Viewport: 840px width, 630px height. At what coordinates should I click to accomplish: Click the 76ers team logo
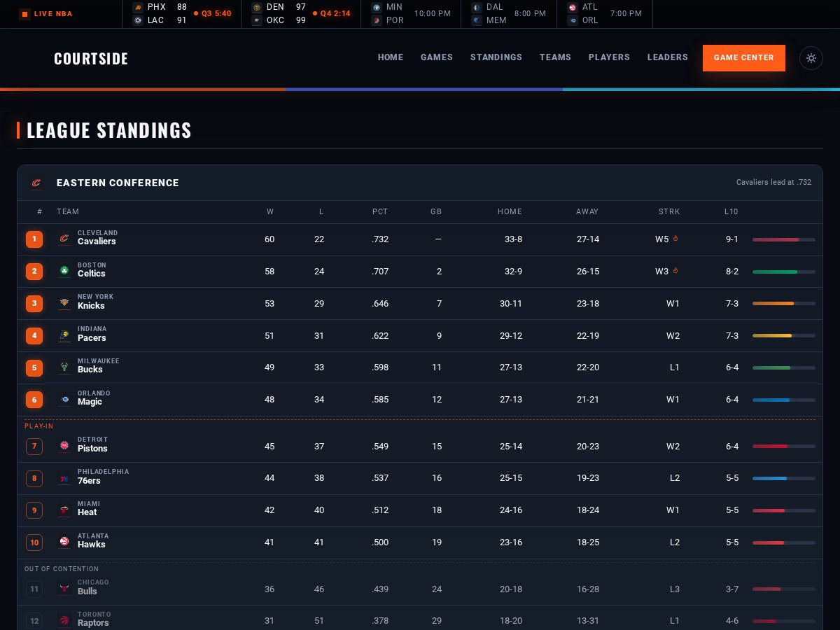pos(64,478)
